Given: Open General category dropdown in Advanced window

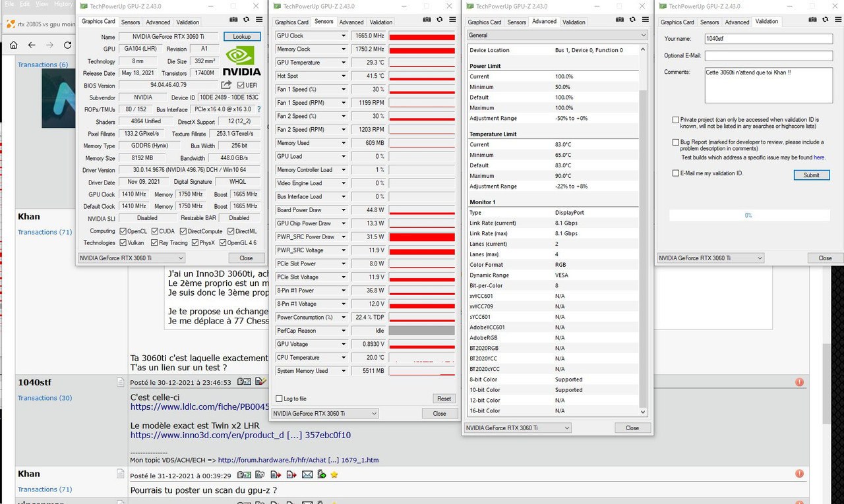Looking at the screenshot, I should coord(557,35).
